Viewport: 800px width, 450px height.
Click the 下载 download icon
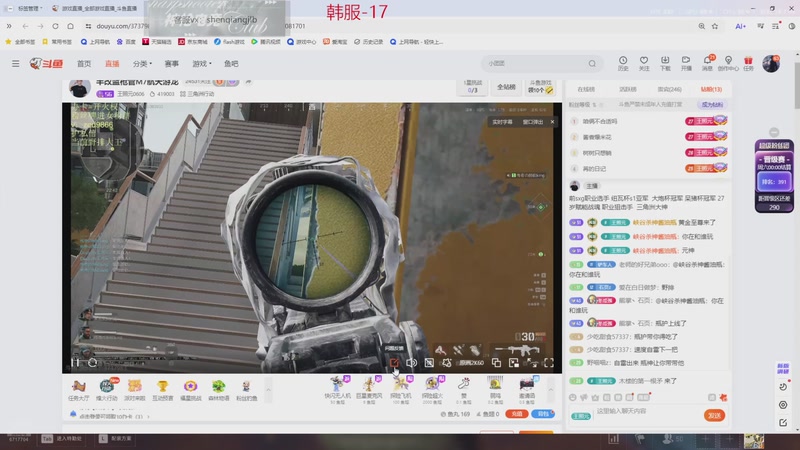click(x=665, y=63)
